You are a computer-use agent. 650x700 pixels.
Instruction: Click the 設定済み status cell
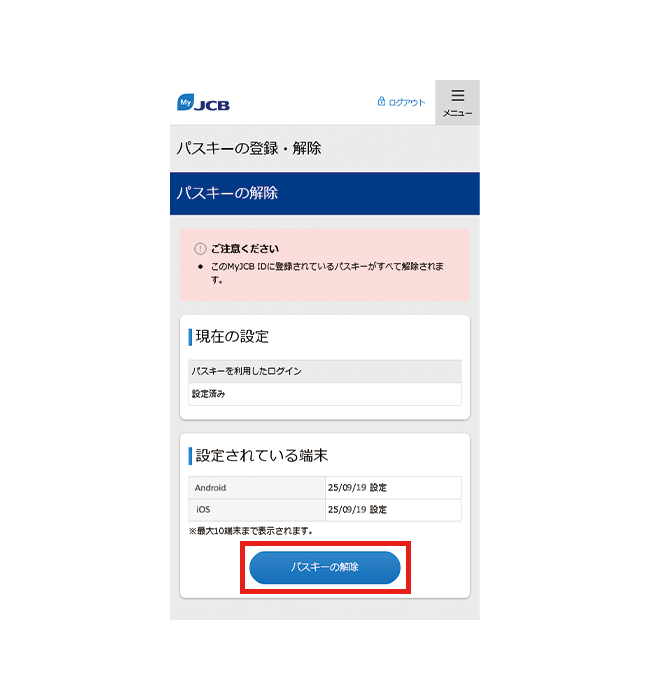(325, 394)
